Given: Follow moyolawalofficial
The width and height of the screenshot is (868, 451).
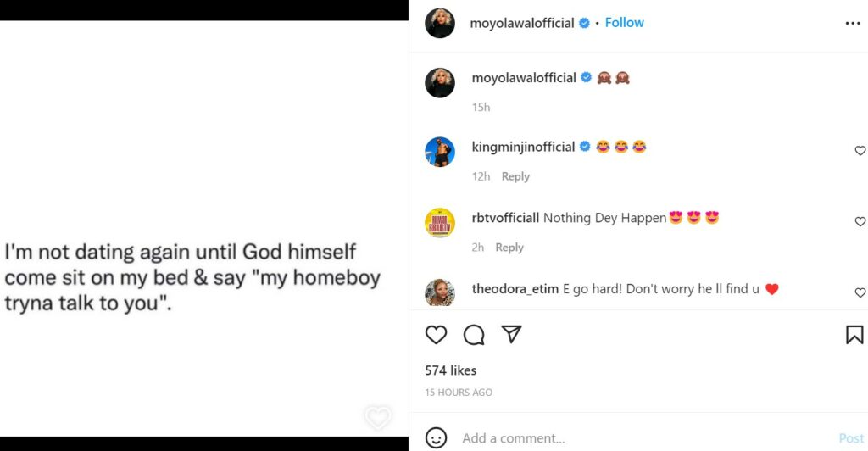Looking at the screenshot, I should [x=625, y=23].
